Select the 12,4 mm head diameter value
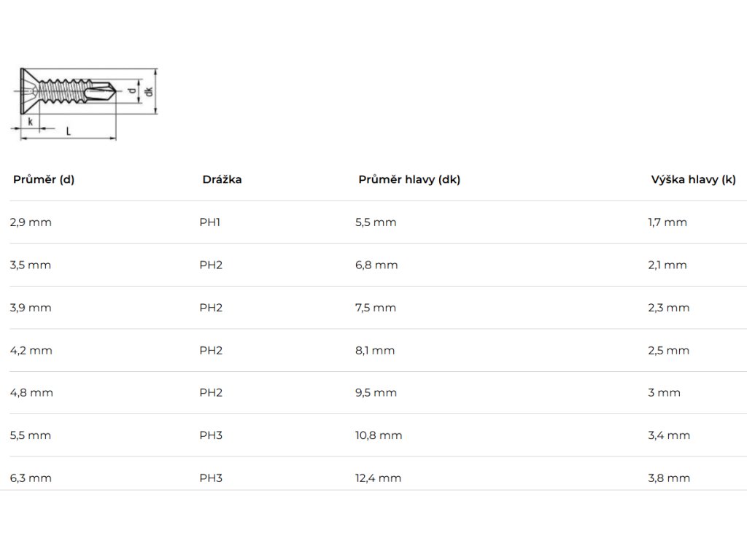Viewport: 747px width, 560px height. [x=378, y=478]
